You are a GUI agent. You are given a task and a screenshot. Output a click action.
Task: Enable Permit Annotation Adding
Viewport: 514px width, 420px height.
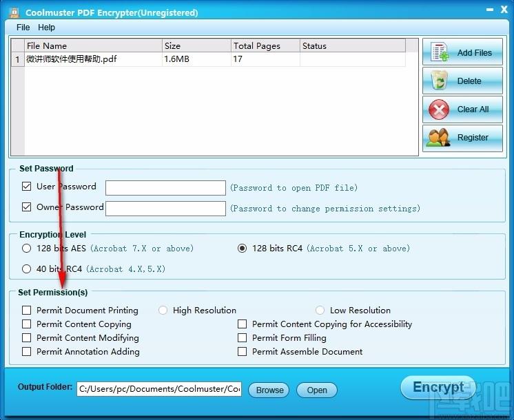(x=27, y=352)
